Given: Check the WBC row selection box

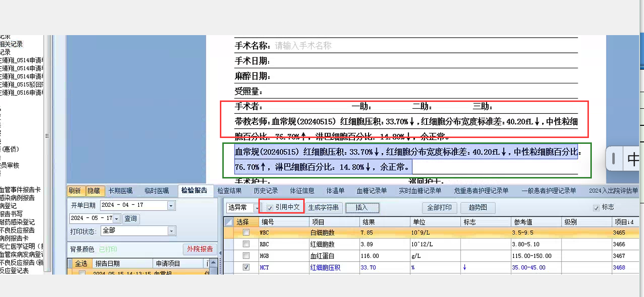Looking at the screenshot, I should (246, 233).
